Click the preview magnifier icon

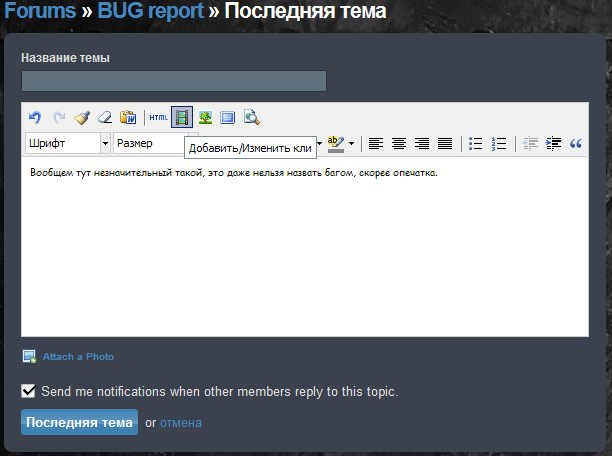click(x=252, y=117)
